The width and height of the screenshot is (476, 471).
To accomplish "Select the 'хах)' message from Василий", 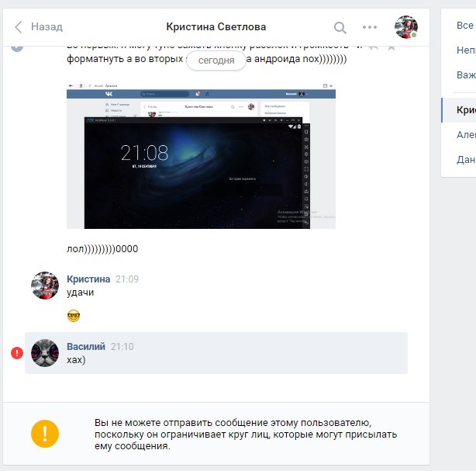I will (x=76, y=361).
